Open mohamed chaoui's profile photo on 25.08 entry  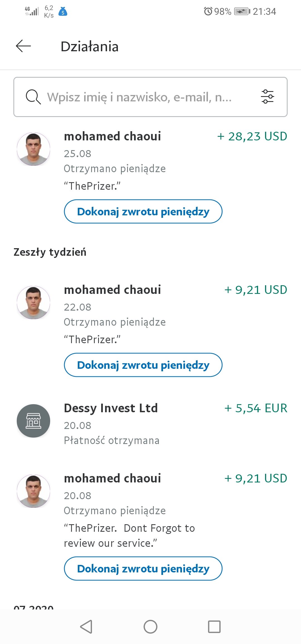pyautogui.click(x=33, y=149)
